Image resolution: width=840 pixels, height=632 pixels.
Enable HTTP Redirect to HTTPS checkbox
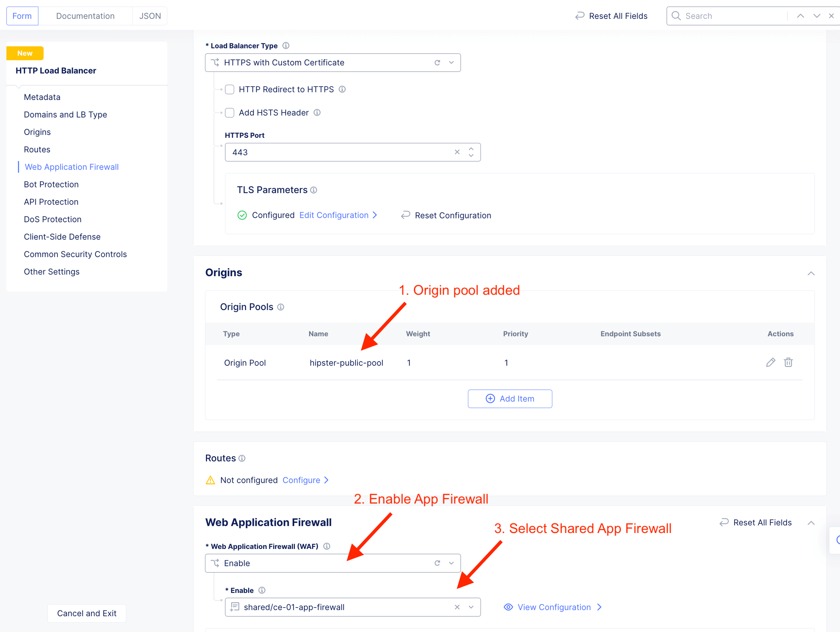tap(230, 89)
